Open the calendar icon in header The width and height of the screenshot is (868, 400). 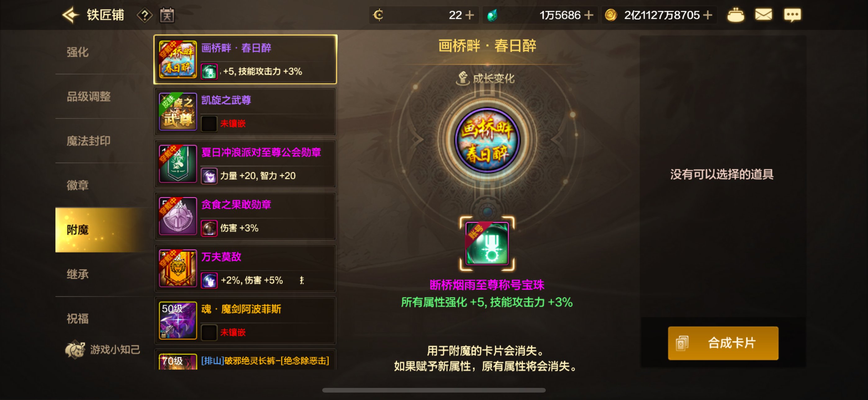(x=167, y=15)
